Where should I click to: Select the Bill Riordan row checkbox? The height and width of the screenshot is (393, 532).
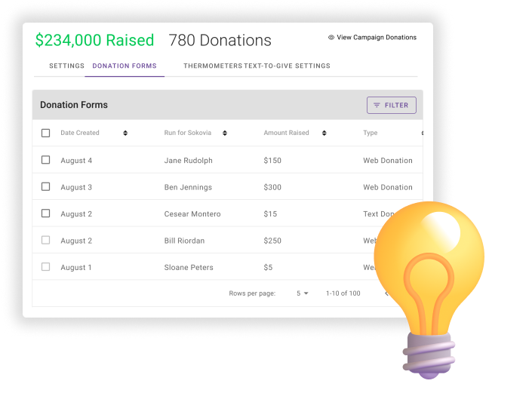[x=45, y=240]
